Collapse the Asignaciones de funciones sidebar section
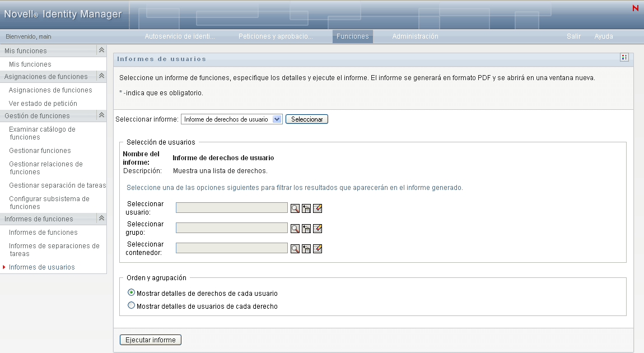The height and width of the screenshot is (353, 644). click(101, 76)
